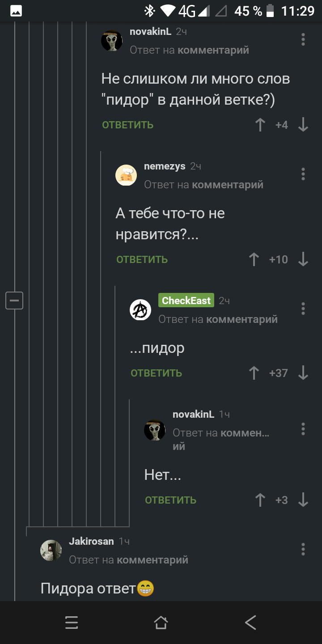Downvote nemezys comment rated +10
This screenshot has height=644, width=322.
point(303,259)
